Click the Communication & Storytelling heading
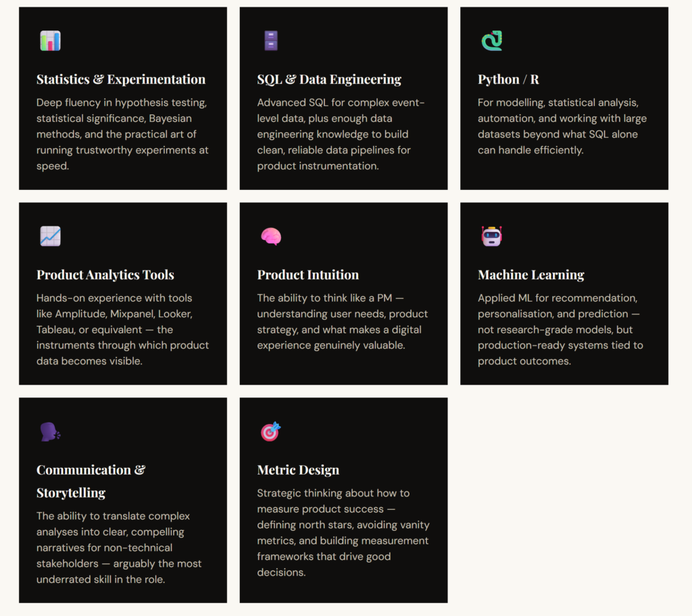Viewport: 692px width, 616px height. coord(91,481)
